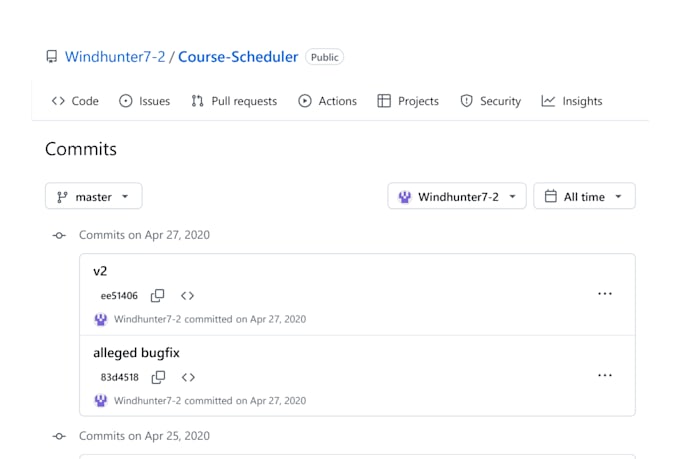Click 'Commits on Apr 27, 2020' header
Image resolution: width=680 pixels, height=459 pixels.
click(144, 235)
